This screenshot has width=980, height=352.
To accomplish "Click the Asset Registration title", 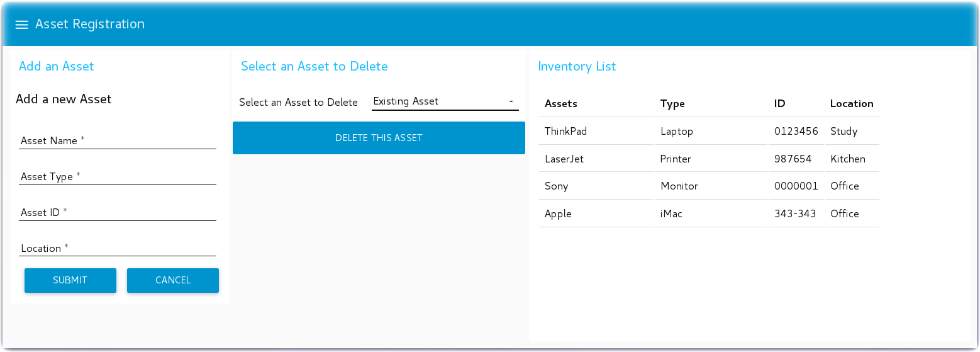I will [90, 25].
